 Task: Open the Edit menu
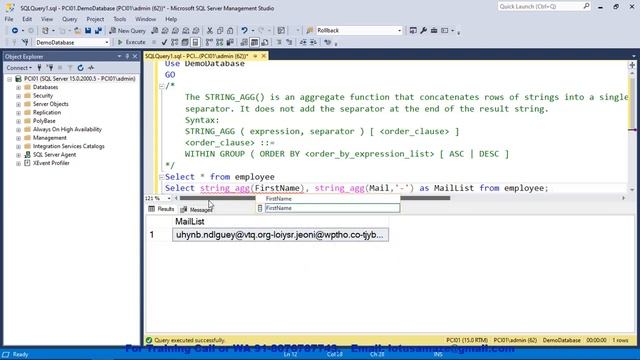[27, 19]
